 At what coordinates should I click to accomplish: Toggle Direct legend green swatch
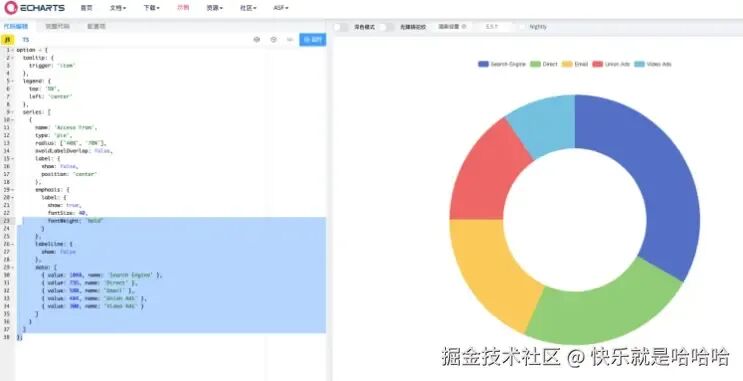(535, 64)
